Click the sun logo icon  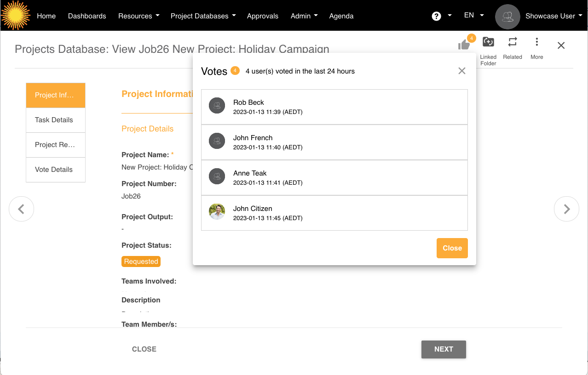(15, 16)
